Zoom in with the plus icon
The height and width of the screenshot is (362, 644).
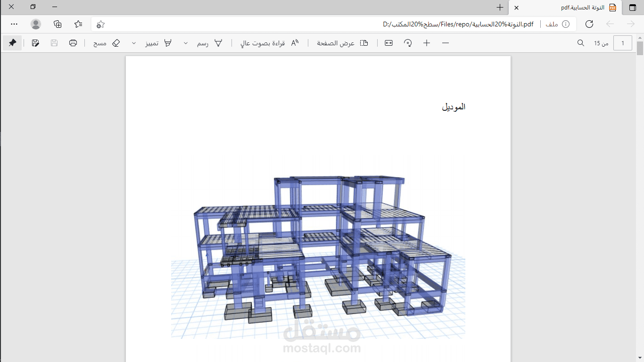(427, 43)
